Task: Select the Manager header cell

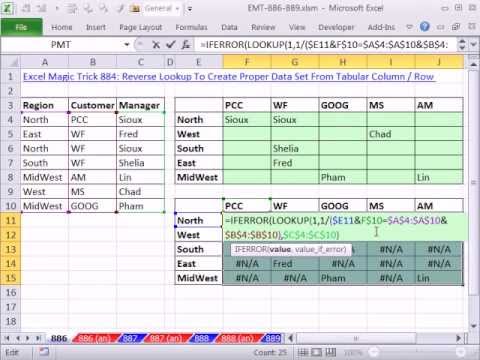Action: coord(140,105)
